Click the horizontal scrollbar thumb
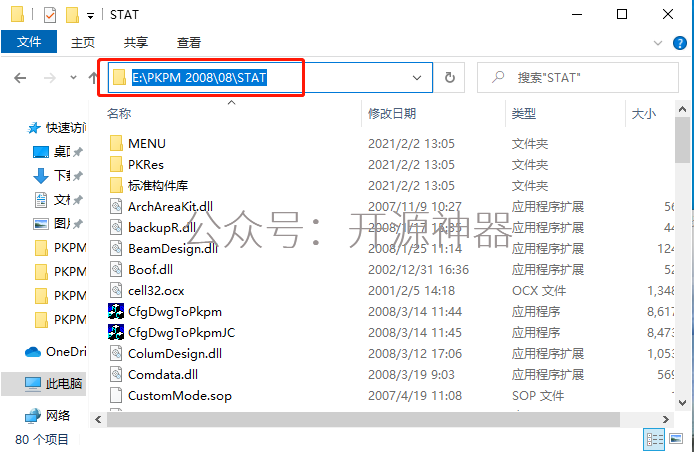The height and width of the screenshot is (452, 694). point(363,419)
